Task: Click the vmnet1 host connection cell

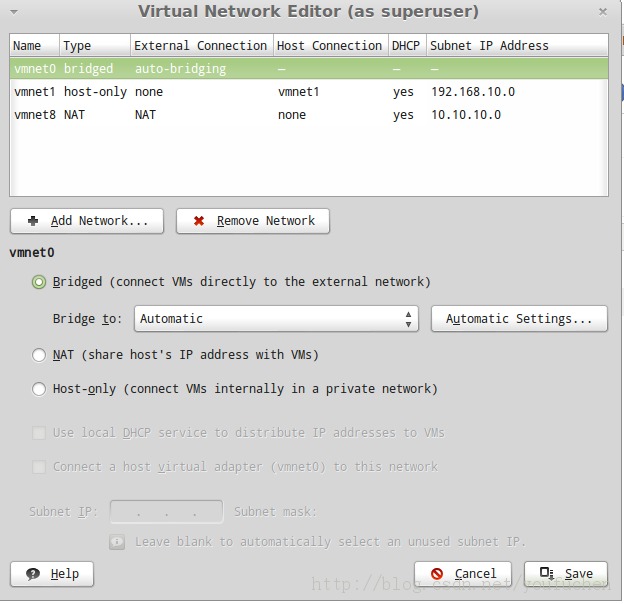Action: pos(298,92)
